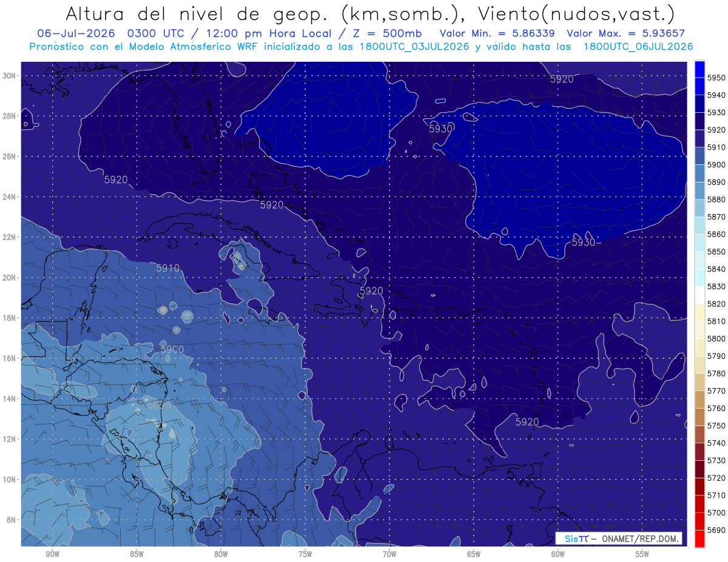The width and height of the screenshot is (728, 562).
Task: Click the 5700 colorbar label
Action: click(x=716, y=512)
